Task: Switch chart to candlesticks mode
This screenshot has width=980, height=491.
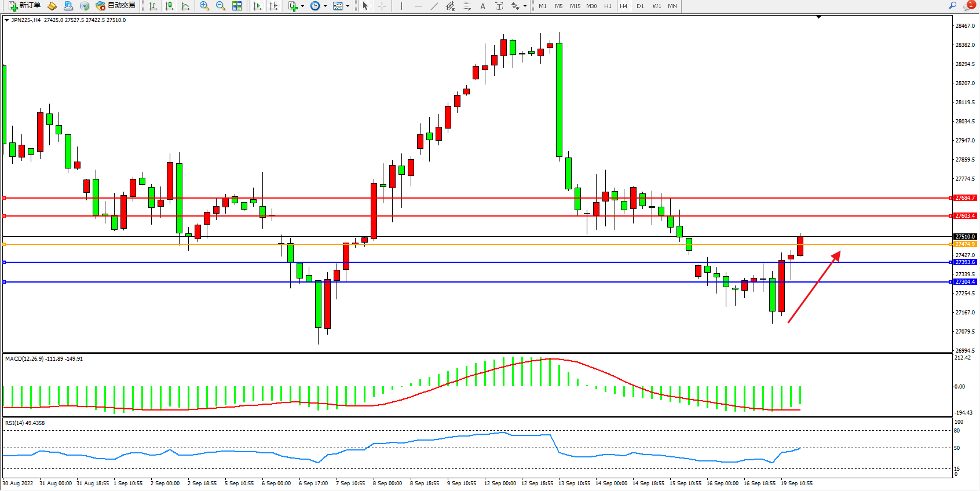Action: (x=169, y=6)
